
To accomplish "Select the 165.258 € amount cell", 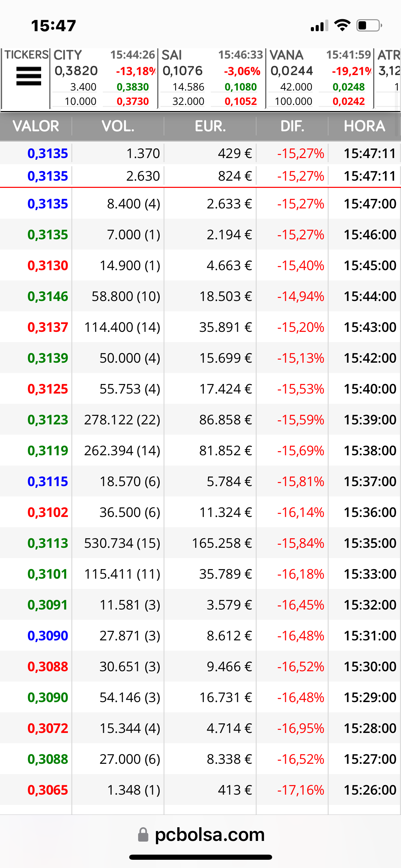I will coord(222,543).
